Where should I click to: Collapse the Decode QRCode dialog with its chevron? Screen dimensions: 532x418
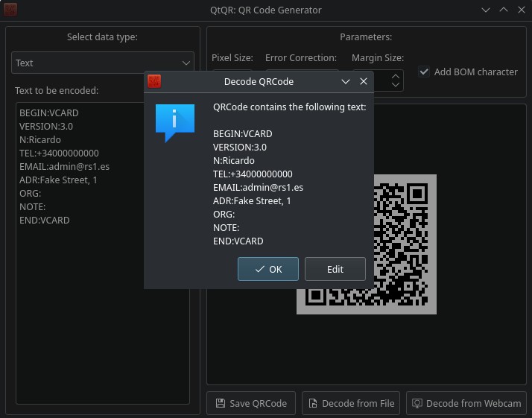[346, 81]
